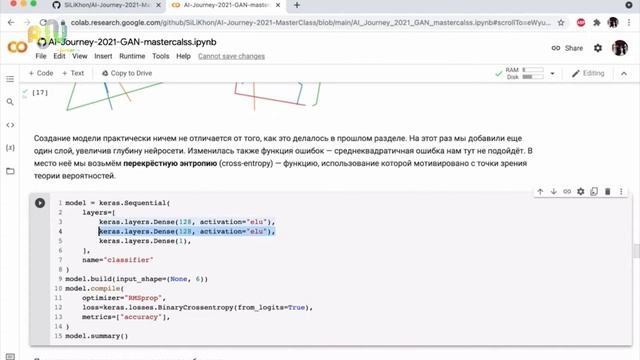The image size is (640, 360).
Task: Mirror cell in tab icon
Action: pyautogui.click(x=594, y=191)
